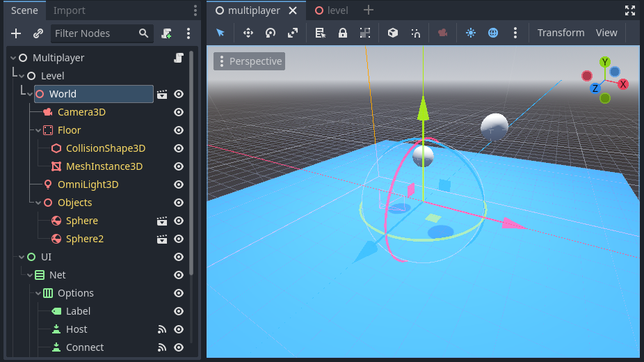Image resolution: width=644 pixels, height=362 pixels.
Task: Hide the Camera3D node
Action: (179, 112)
